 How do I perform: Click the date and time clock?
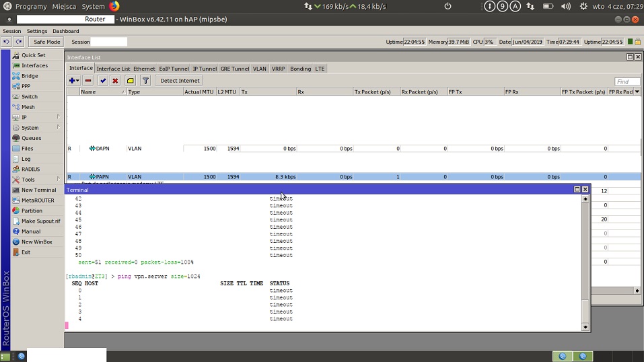[x=618, y=6]
